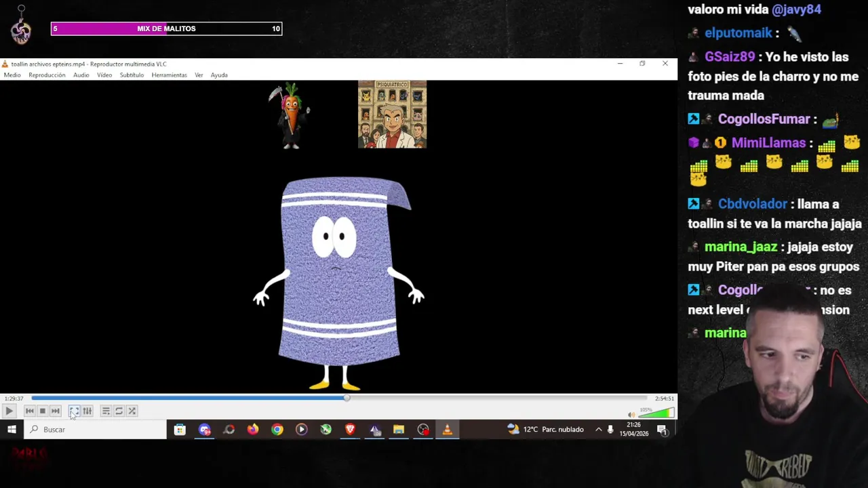
Task: Toggle VLC fullscreen mode
Action: (x=74, y=411)
